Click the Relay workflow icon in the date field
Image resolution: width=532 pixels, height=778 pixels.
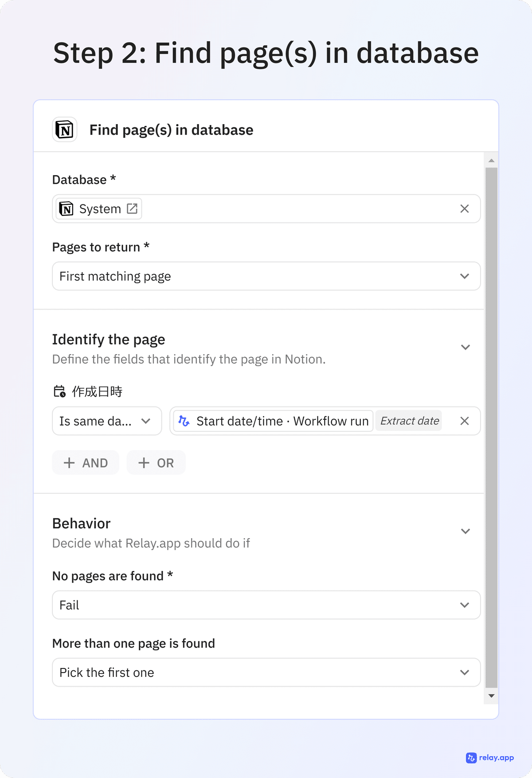(x=184, y=421)
